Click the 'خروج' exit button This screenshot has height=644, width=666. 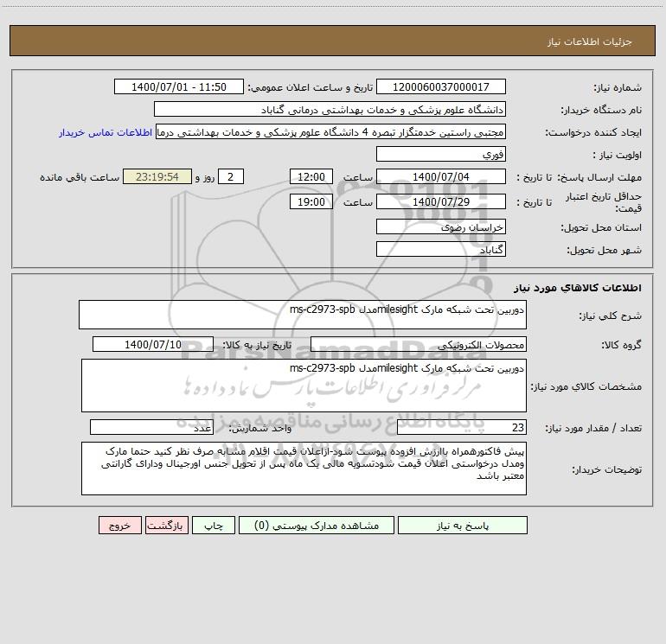tap(119, 525)
